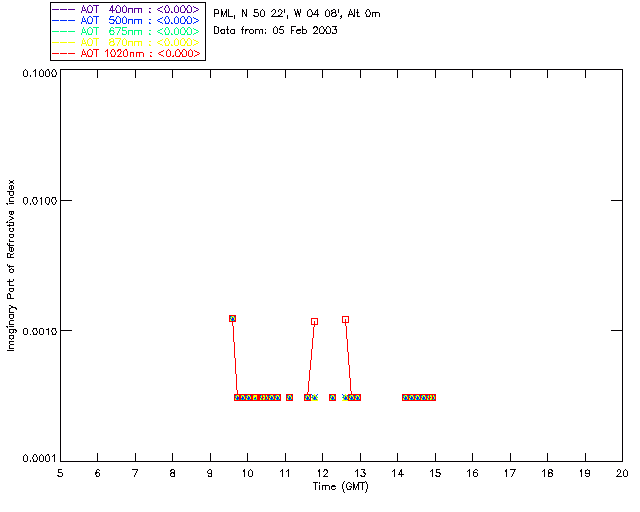This screenshot has width=640, height=512.
Task: Select the red square peak near 11.8 GMT
Action: tap(314, 322)
